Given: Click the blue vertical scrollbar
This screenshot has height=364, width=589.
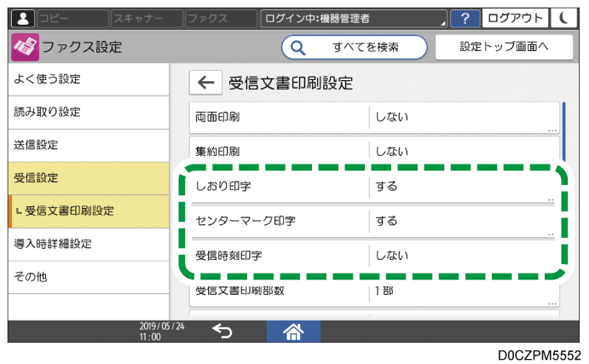Looking at the screenshot, I should pyautogui.click(x=563, y=131).
